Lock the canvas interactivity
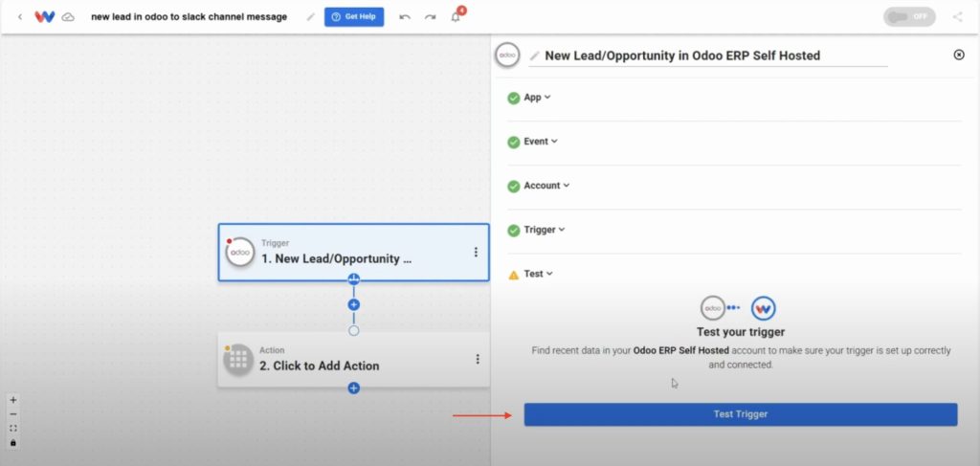Screen dimensions: 980x466 point(13,443)
